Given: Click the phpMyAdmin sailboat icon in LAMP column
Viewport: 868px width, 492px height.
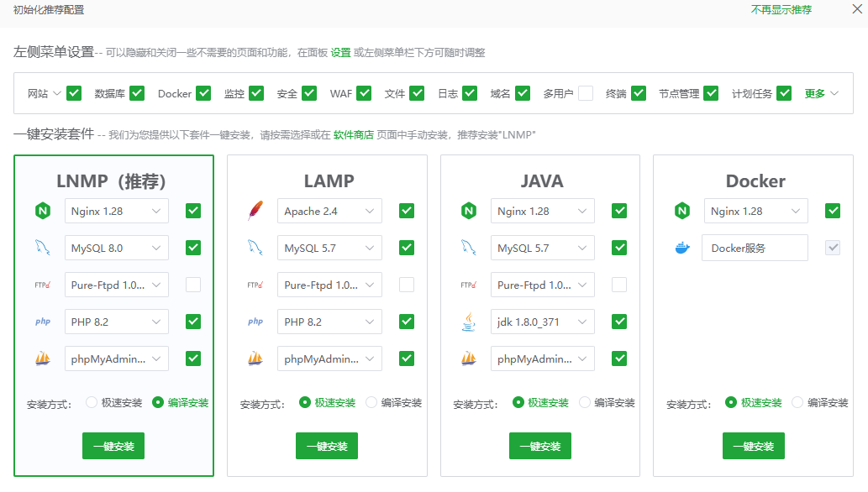Looking at the screenshot, I should [x=255, y=358].
